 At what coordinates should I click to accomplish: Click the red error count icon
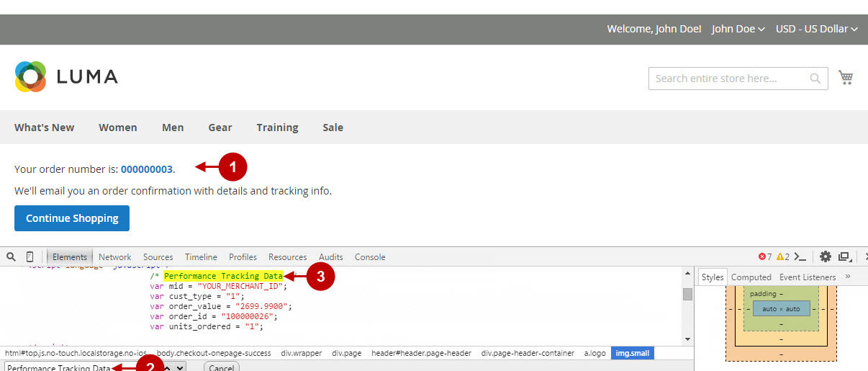click(x=762, y=256)
